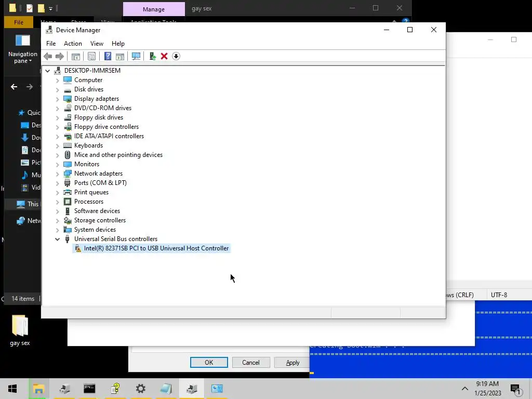Toggle the Show/Hide Console Tree toolbar icon
The image size is (532, 399).
tap(76, 56)
